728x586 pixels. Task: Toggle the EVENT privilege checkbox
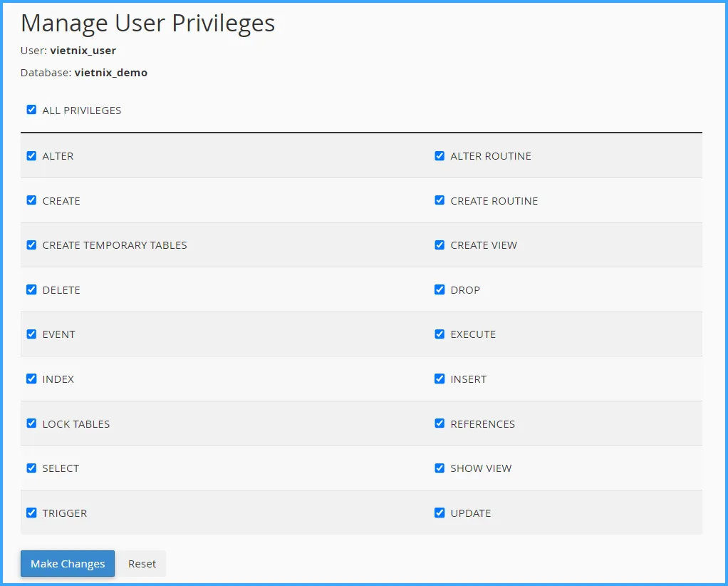[x=31, y=334]
